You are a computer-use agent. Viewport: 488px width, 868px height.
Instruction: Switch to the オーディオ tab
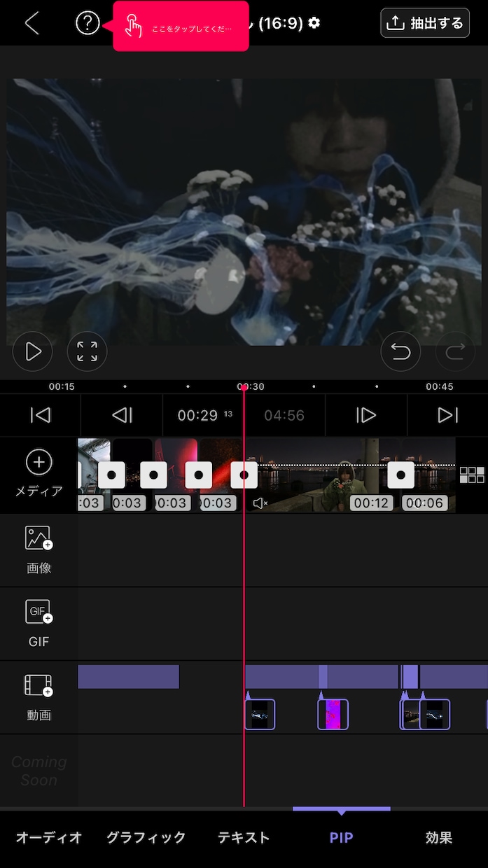(49, 837)
